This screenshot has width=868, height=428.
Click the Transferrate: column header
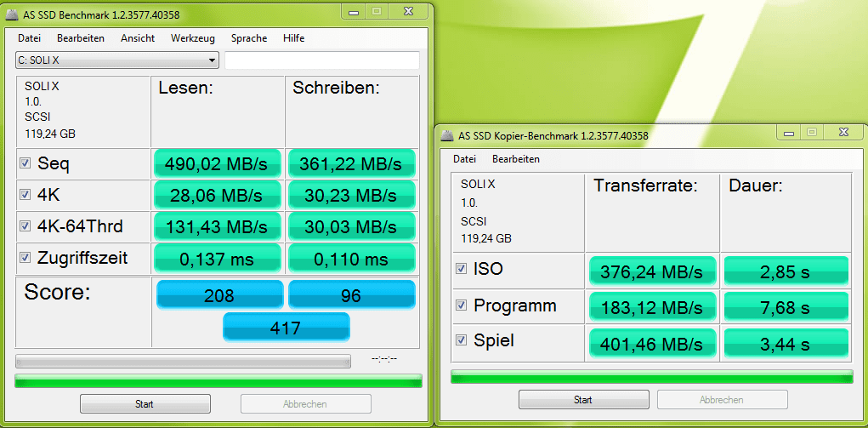coord(645,185)
